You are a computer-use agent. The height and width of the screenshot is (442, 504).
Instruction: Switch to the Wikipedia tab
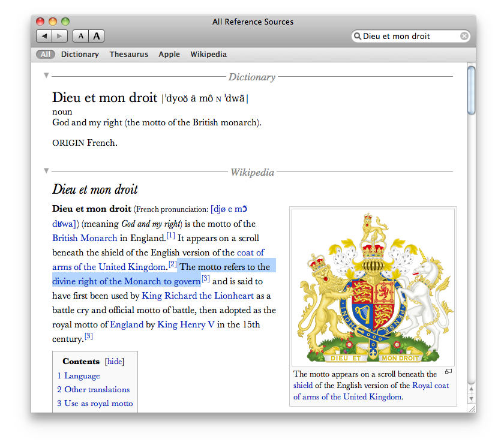[x=209, y=55]
